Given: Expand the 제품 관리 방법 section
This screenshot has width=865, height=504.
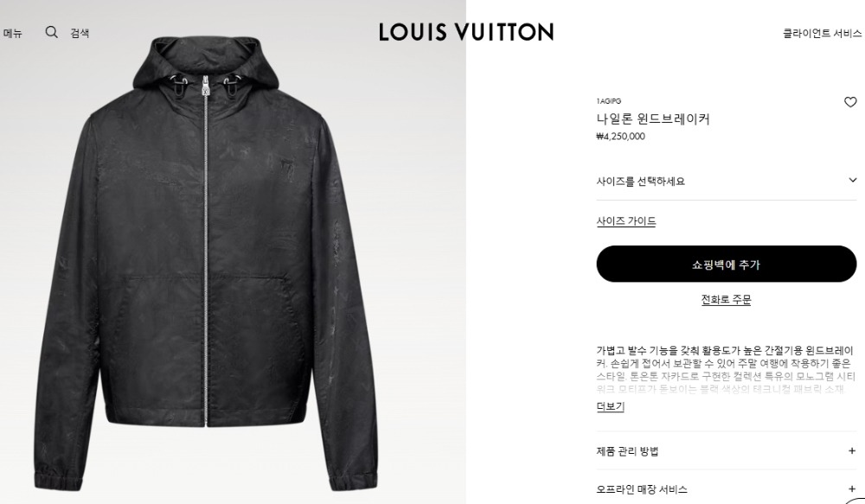Looking at the screenshot, I should tap(727, 451).
